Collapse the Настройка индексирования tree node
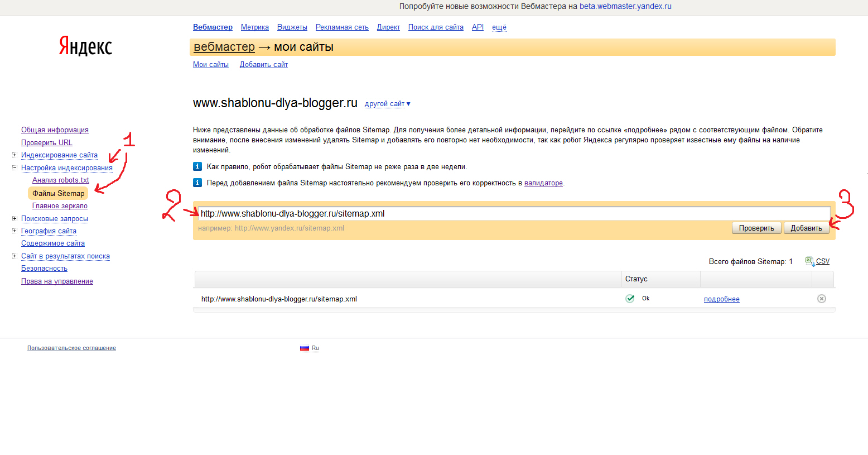The height and width of the screenshot is (455, 868). pyautogui.click(x=15, y=167)
